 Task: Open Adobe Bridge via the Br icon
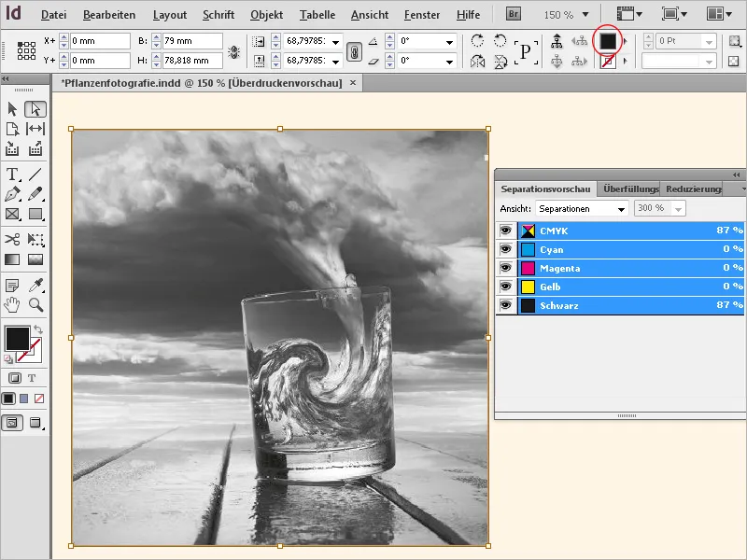coord(512,14)
